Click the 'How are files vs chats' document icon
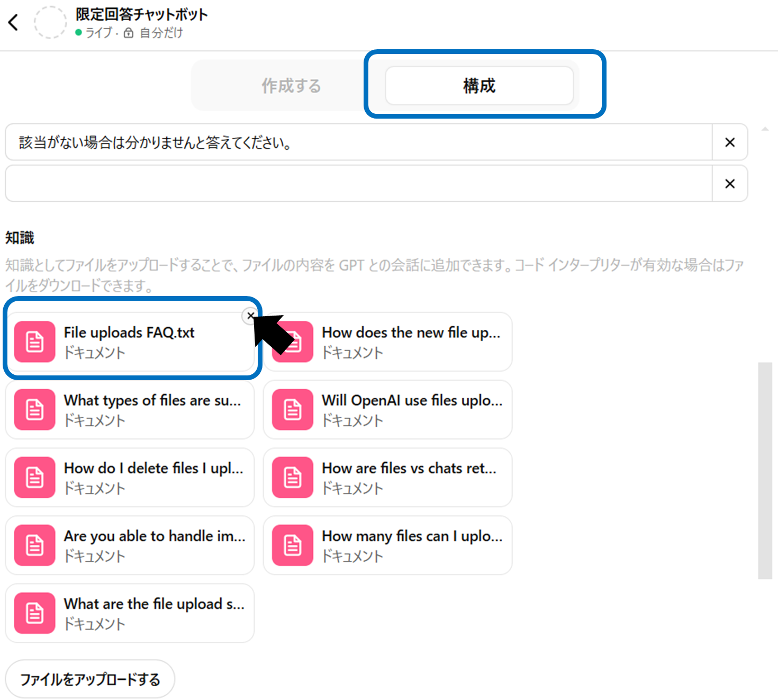This screenshot has height=700, width=778. tap(293, 478)
